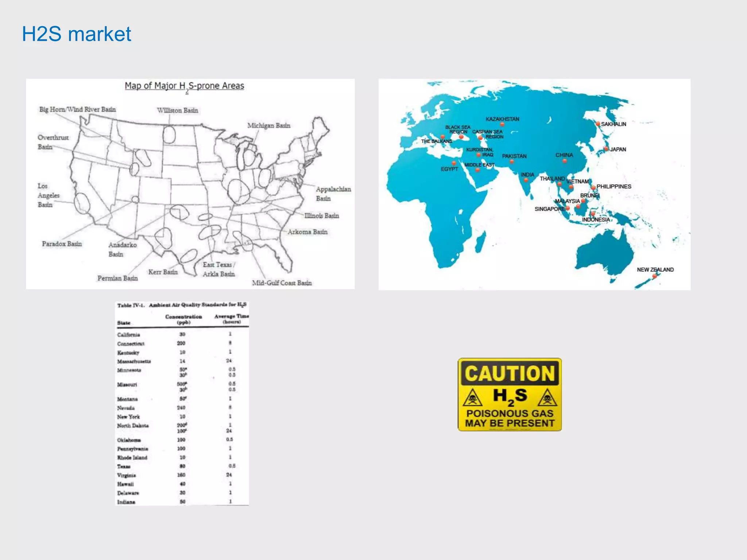Click the Texas row in the table
This screenshot has width=747, height=560.
(124, 466)
